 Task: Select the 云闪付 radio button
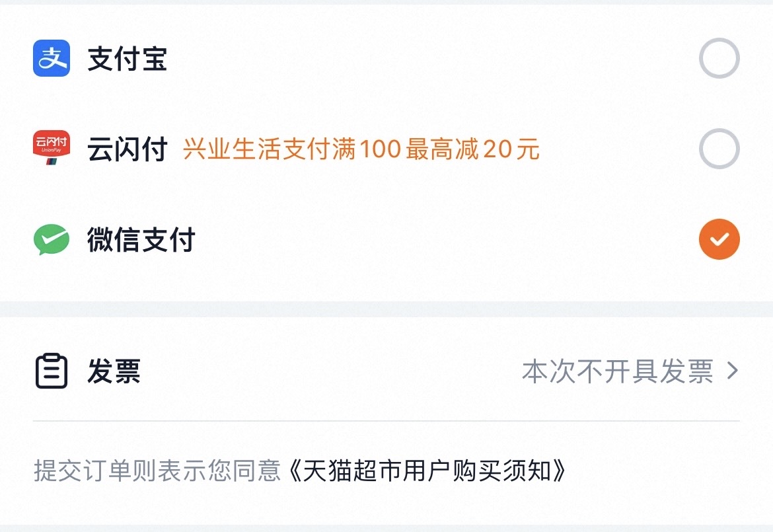(x=719, y=149)
